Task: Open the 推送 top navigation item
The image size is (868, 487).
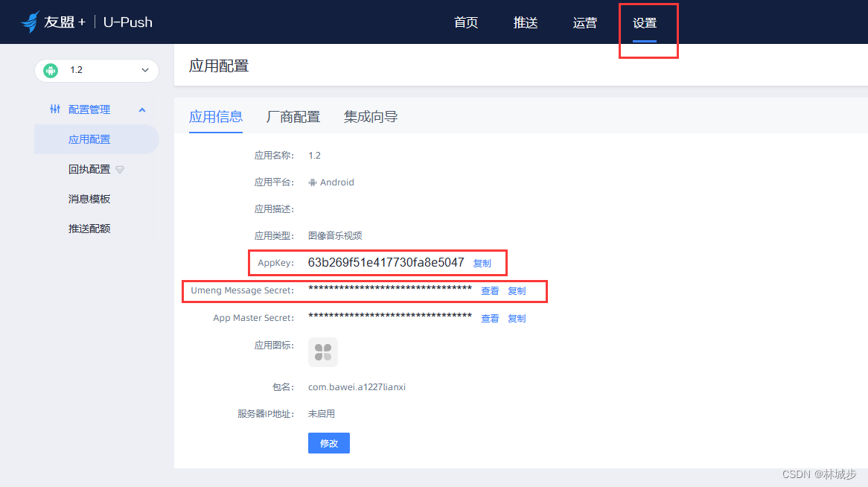Action: 526,23
